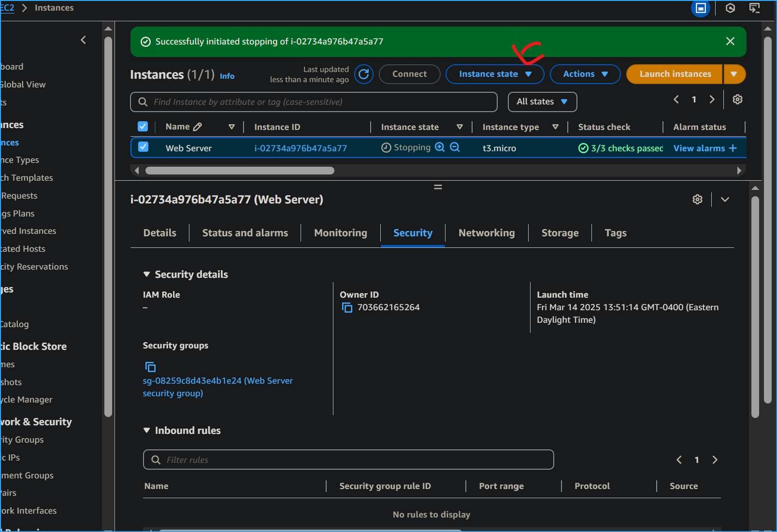Uncheck the Web Server row checkbox
Image resolution: width=777 pixels, height=532 pixels.
tap(143, 147)
